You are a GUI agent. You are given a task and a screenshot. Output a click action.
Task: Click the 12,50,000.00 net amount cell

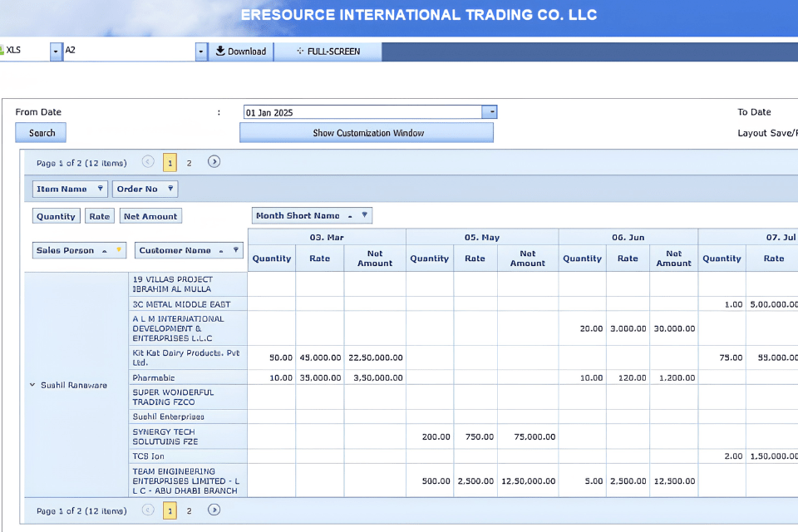click(x=528, y=480)
